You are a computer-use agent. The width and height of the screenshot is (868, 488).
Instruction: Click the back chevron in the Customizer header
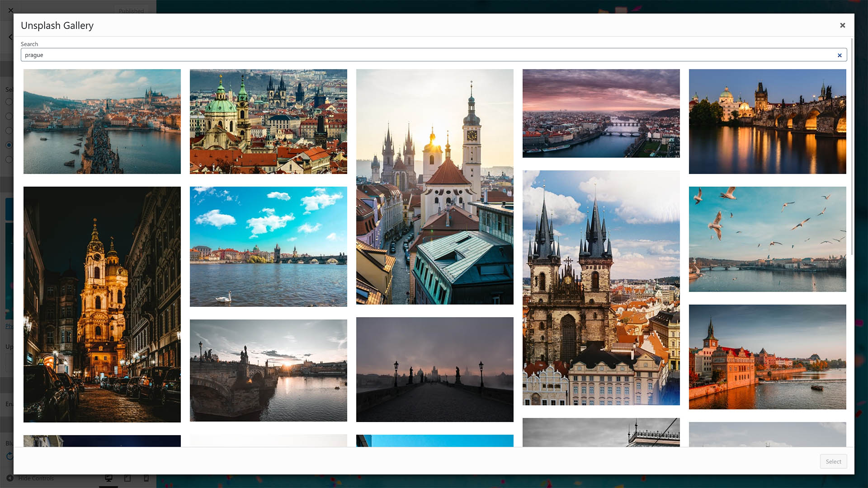(x=11, y=37)
